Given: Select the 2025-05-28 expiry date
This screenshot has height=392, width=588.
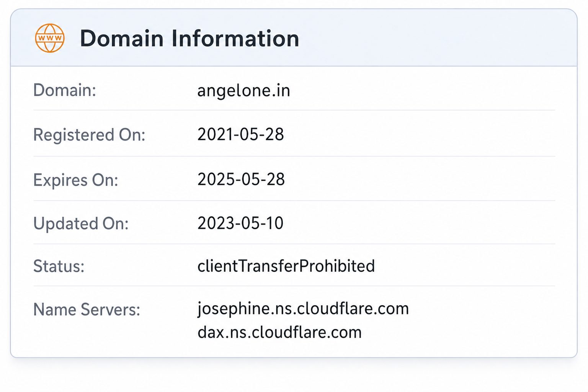Looking at the screenshot, I should click(x=241, y=179).
